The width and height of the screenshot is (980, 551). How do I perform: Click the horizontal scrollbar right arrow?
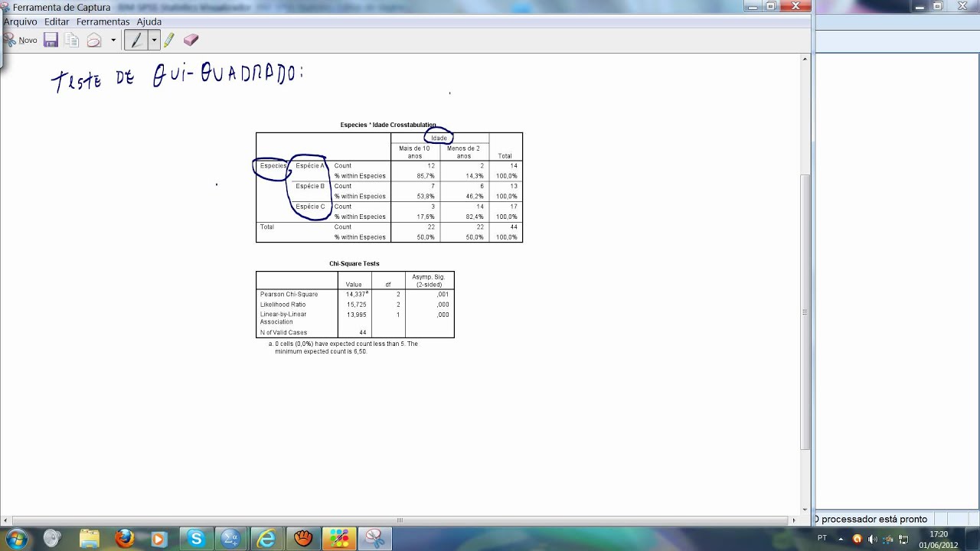pyautogui.click(x=793, y=520)
